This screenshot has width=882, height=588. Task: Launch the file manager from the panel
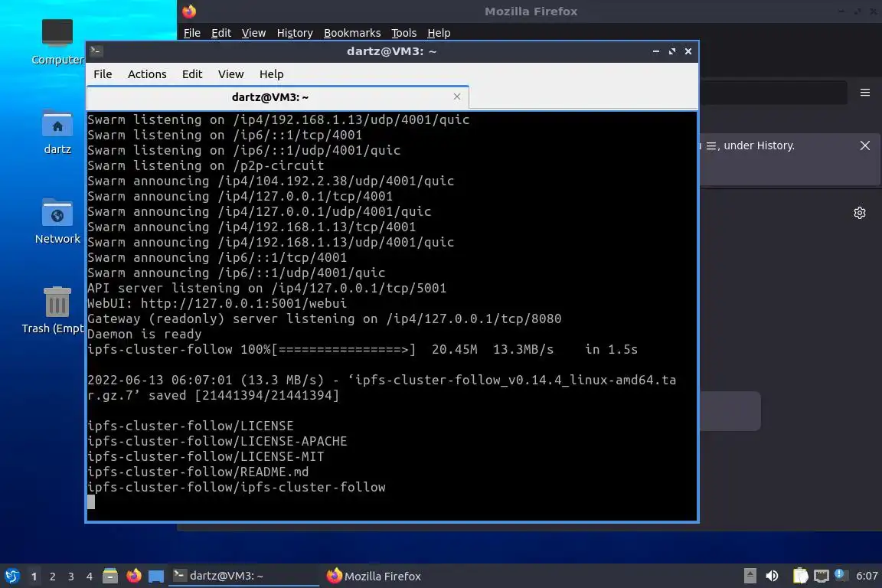(x=110, y=576)
